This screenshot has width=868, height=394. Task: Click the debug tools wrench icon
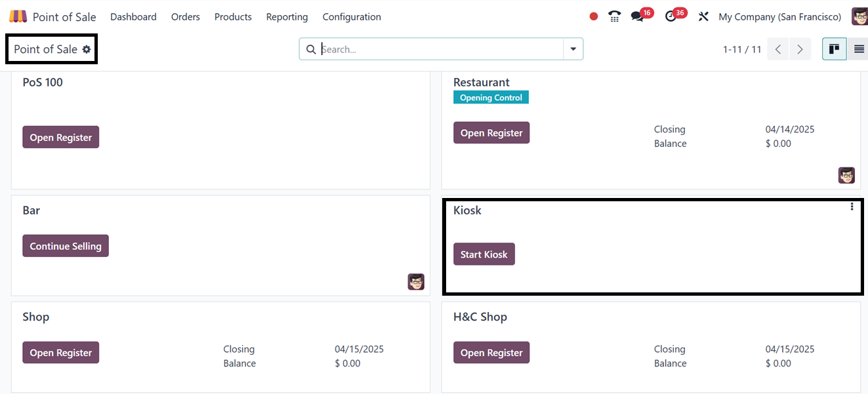(x=703, y=16)
